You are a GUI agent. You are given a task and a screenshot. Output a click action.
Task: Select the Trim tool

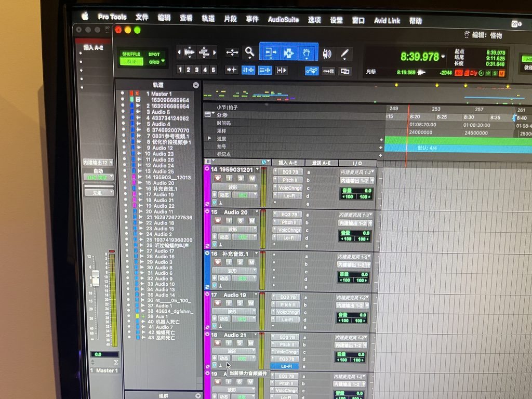coord(270,54)
